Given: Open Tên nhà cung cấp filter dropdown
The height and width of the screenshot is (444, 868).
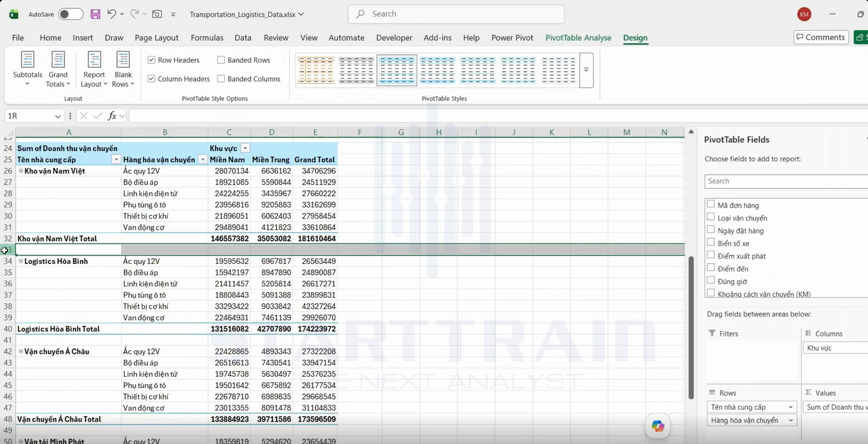Looking at the screenshot, I should [116, 160].
